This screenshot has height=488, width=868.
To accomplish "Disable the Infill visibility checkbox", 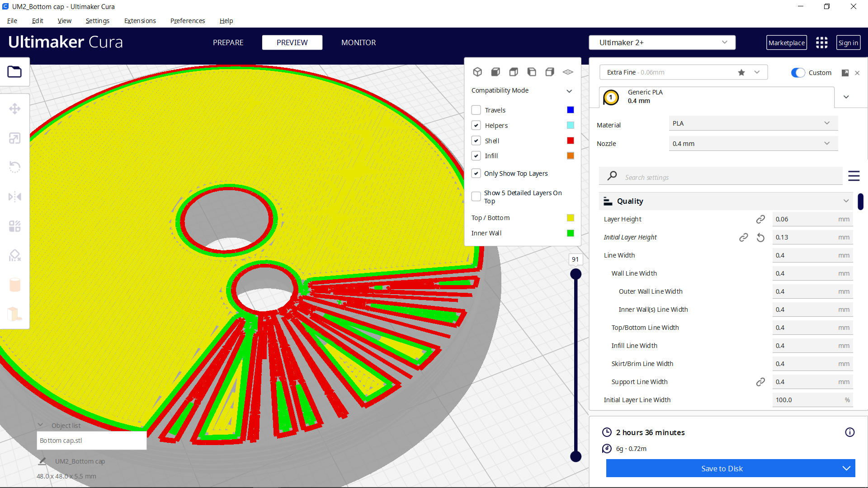I will pyautogui.click(x=476, y=155).
